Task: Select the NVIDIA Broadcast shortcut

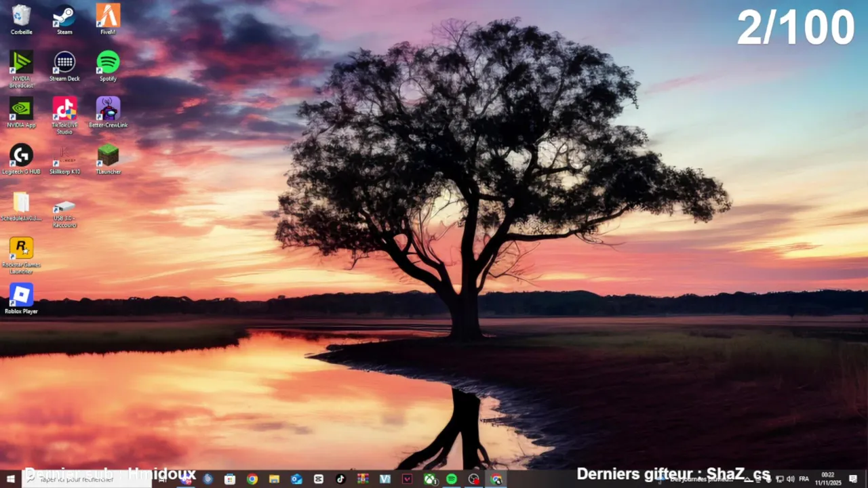Action: tap(21, 69)
